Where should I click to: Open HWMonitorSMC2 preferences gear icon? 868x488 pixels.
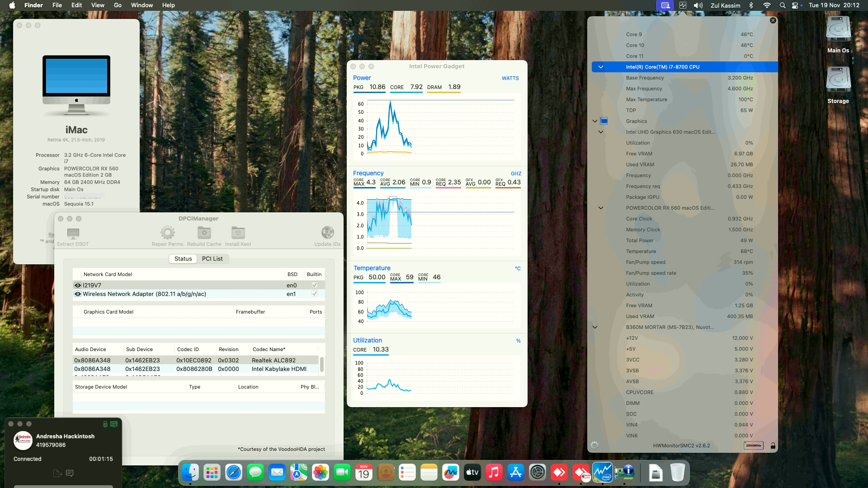(x=594, y=445)
